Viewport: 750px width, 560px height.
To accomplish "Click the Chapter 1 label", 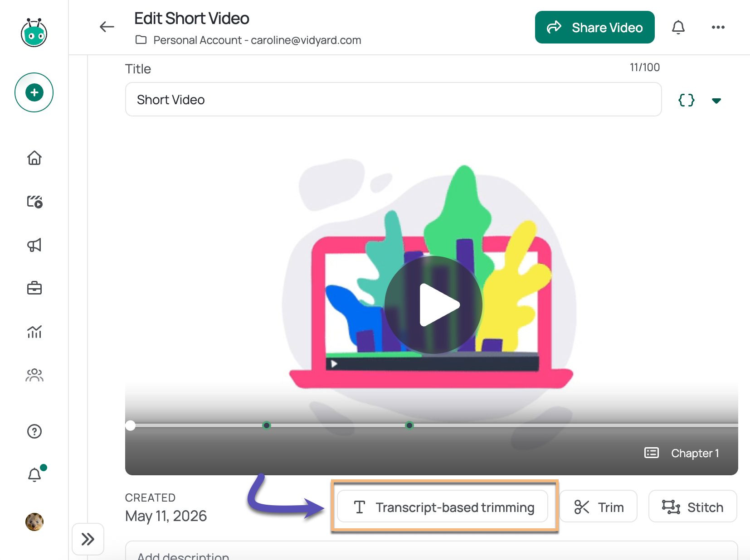I will 695,453.
